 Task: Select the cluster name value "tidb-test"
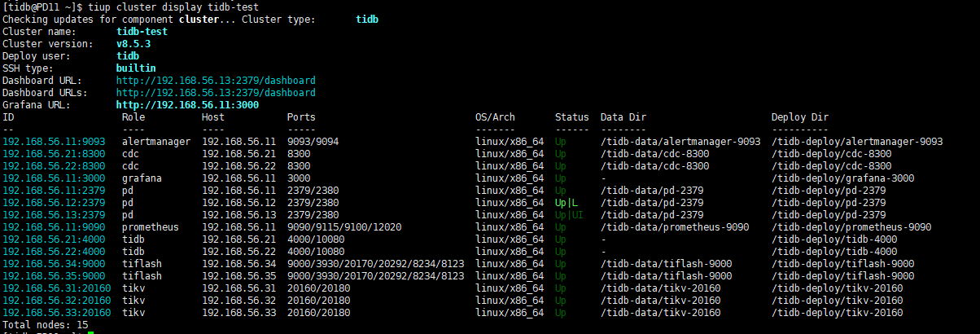[142, 32]
